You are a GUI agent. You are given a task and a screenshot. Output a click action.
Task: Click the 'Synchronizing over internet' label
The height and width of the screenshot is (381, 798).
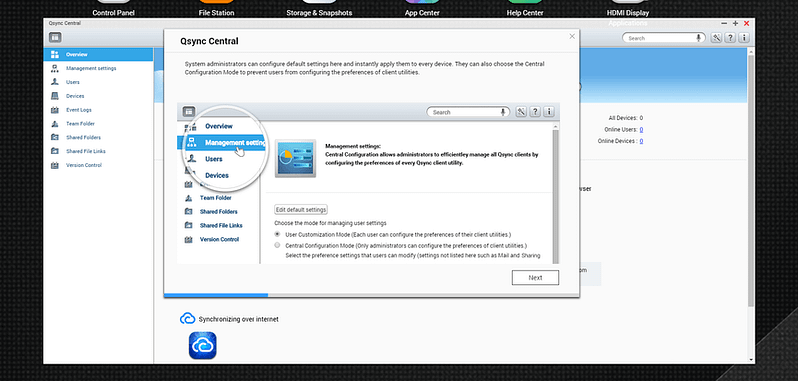pyautogui.click(x=239, y=319)
